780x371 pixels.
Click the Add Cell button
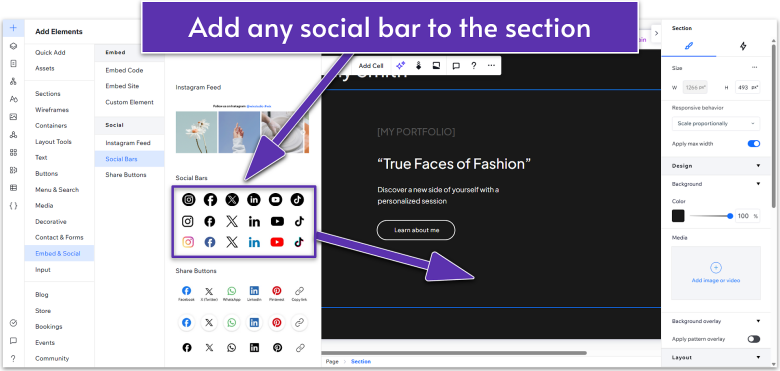point(371,66)
